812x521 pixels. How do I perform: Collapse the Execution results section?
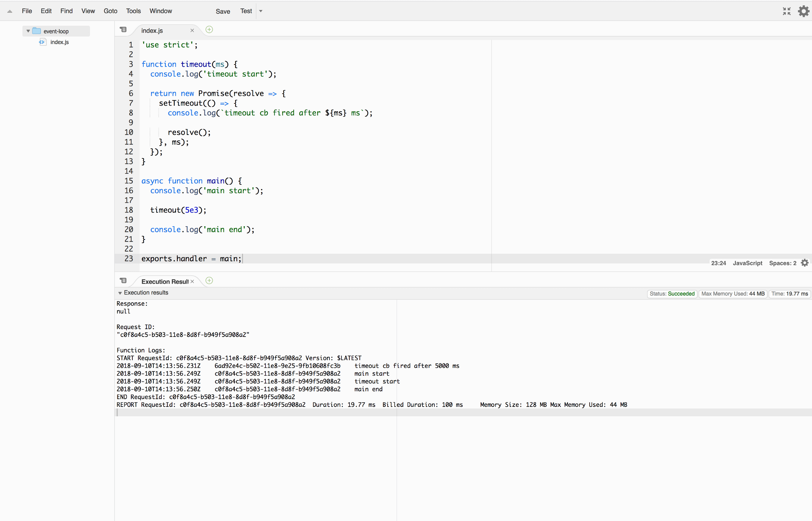coord(120,293)
